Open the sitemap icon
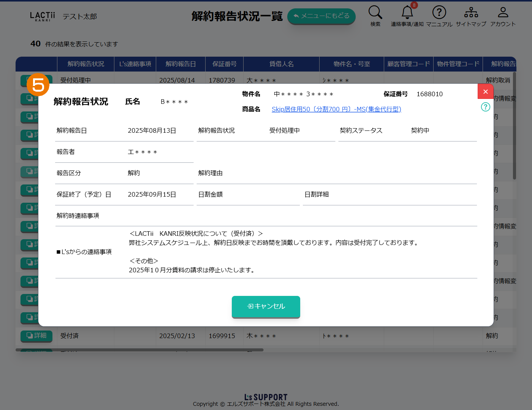This screenshot has height=410, width=532. (471, 13)
